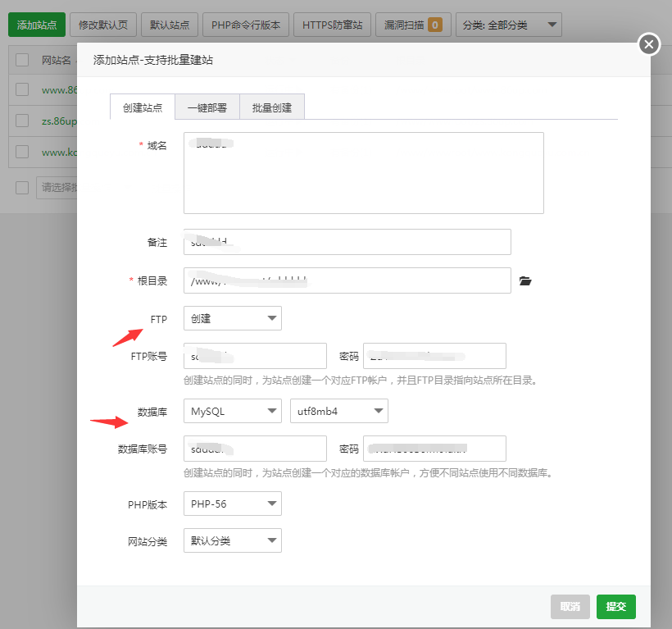Viewport: 672px width, 629px height.
Task: Click the dialog title 添加站点-支持批量建站
Action: pyautogui.click(x=153, y=60)
